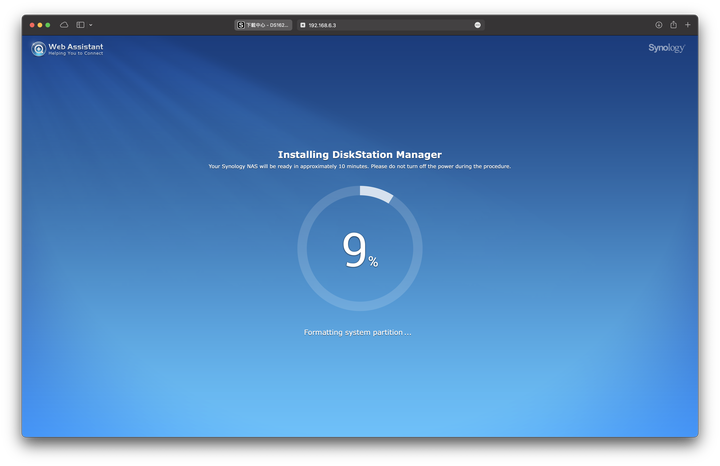Minimize the Safari window with yellow button

(40, 25)
